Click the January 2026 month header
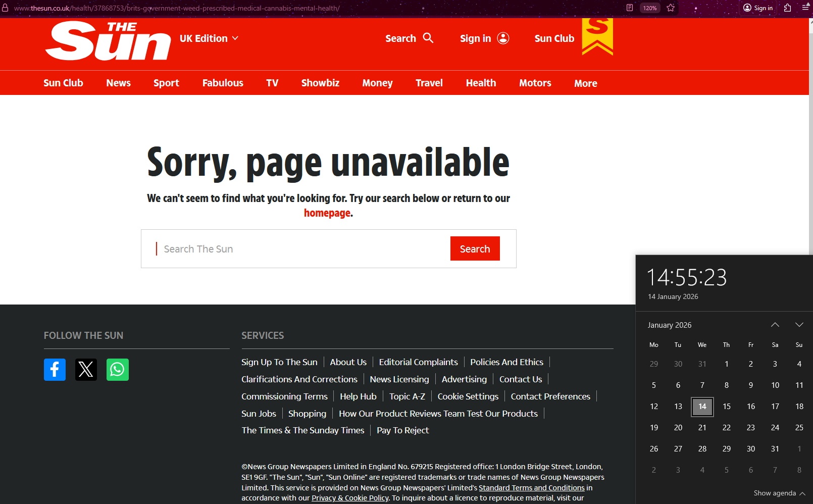 point(670,325)
